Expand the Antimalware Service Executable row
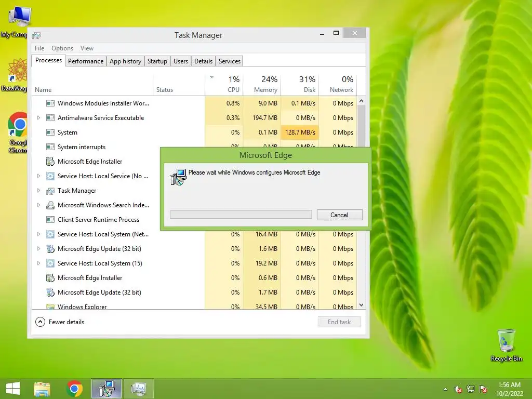The height and width of the screenshot is (399, 532). (x=38, y=118)
